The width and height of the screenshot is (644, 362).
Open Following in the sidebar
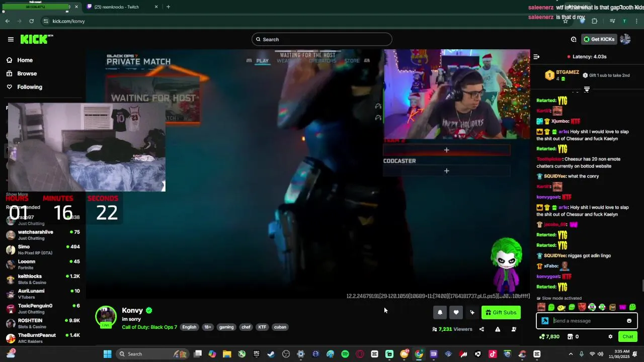[25, 87]
